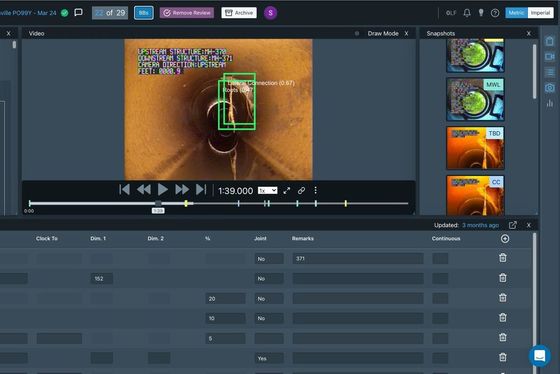Open the Joint dropdown in the 371 row
Viewport: 560px width, 374px height.
tap(269, 259)
